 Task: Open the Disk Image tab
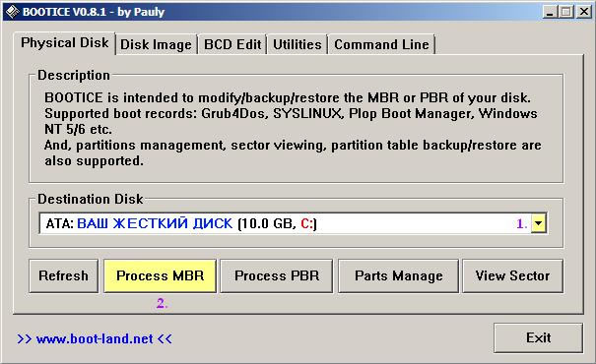(x=156, y=45)
